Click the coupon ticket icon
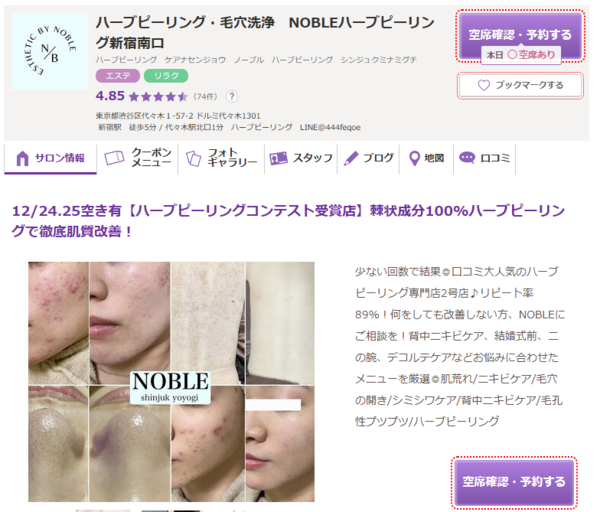The height and width of the screenshot is (512, 600). click(114, 158)
